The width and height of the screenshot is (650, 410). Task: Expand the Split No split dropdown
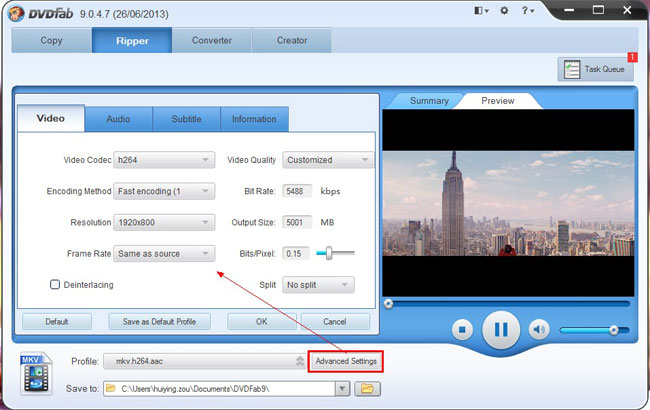[x=318, y=285]
